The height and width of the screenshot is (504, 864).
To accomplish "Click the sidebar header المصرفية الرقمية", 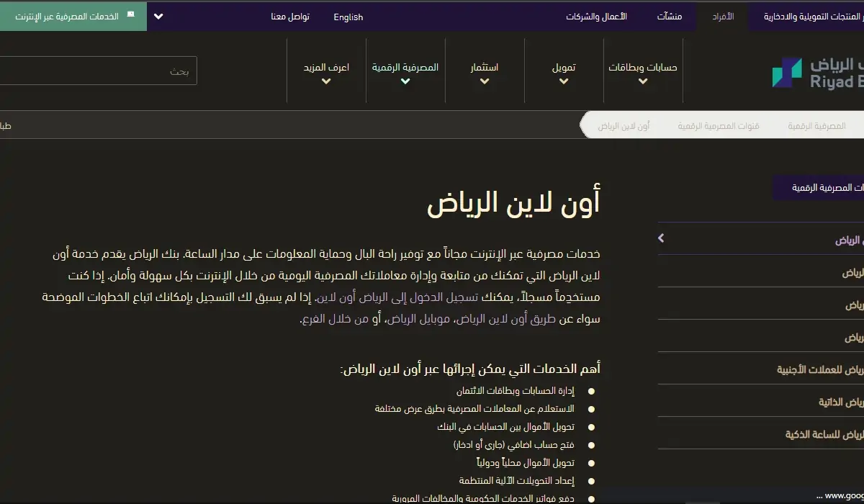I will pyautogui.click(x=818, y=187).
